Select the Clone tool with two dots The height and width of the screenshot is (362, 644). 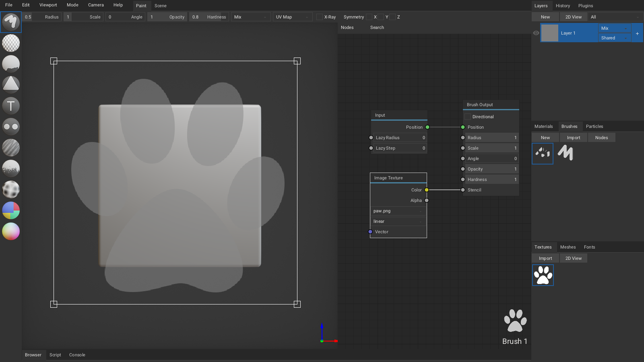[x=11, y=127]
